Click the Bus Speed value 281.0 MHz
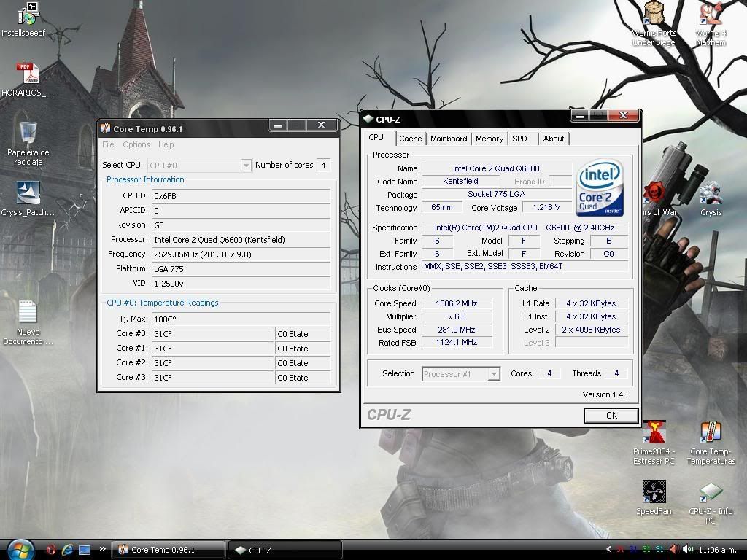 tap(457, 330)
